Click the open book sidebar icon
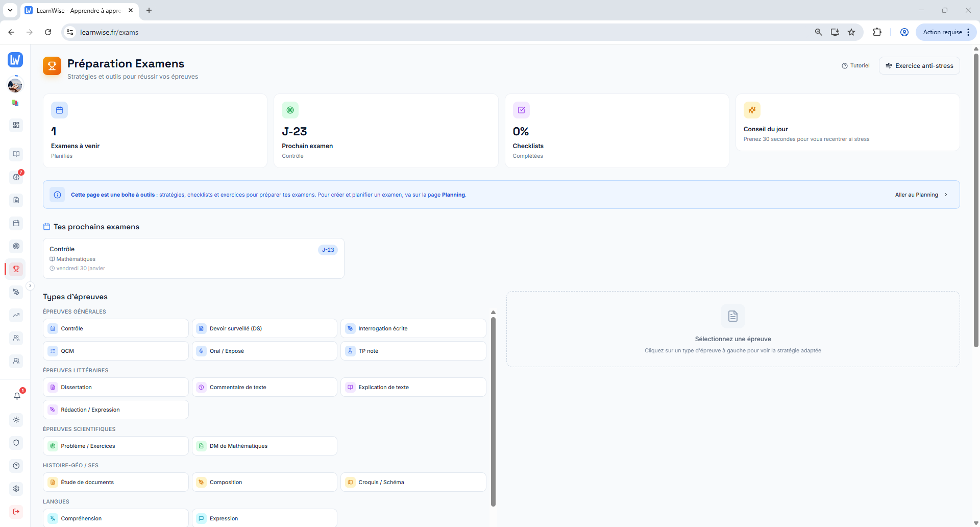This screenshot has width=980, height=527. (x=16, y=154)
